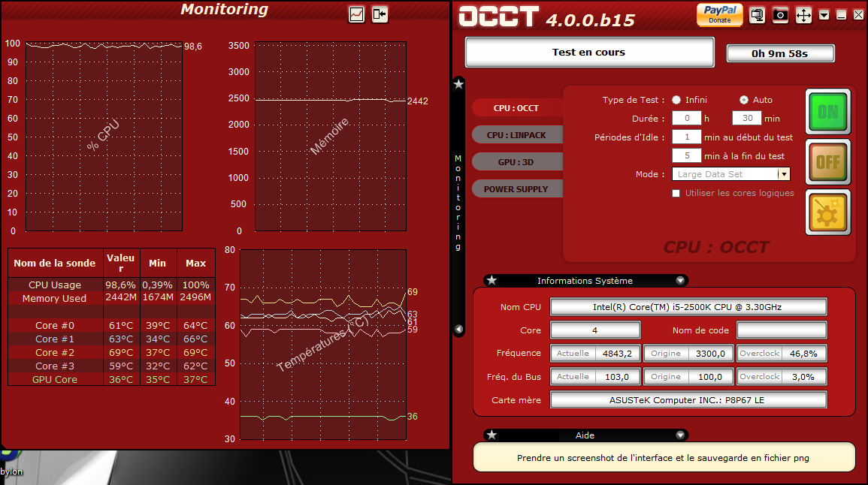Screen dimensions: 868x485
Task: Click the star icon beside Aide
Action: pyautogui.click(x=491, y=435)
